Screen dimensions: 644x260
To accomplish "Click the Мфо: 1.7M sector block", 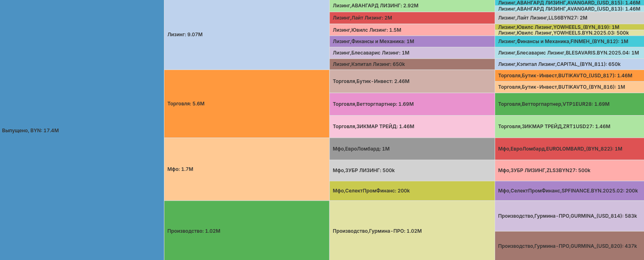I will pos(246,169).
